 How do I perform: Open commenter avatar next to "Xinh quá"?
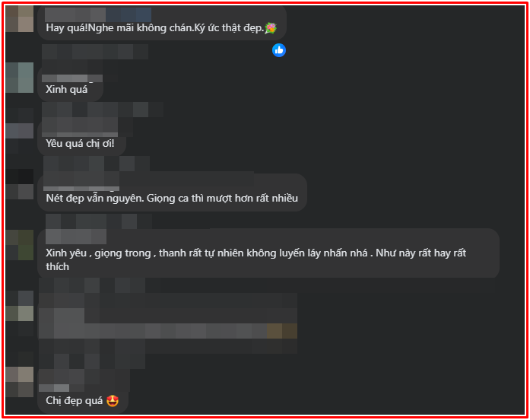pos(19,78)
